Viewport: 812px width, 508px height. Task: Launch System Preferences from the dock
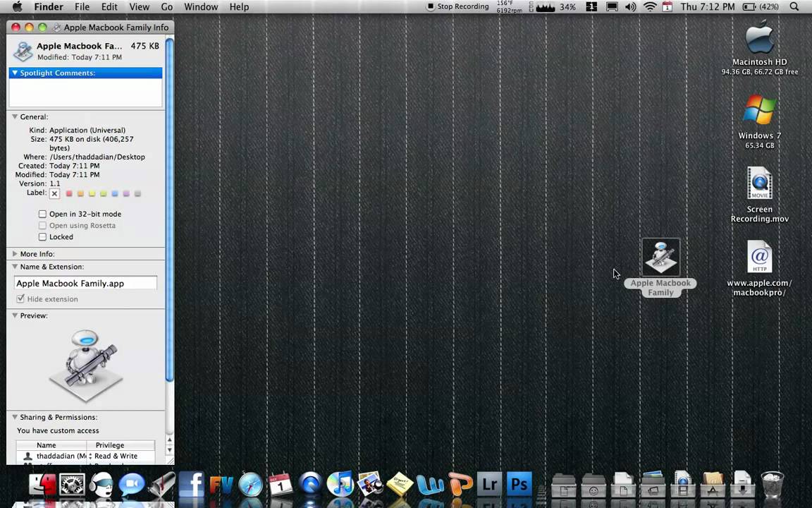click(x=72, y=485)
